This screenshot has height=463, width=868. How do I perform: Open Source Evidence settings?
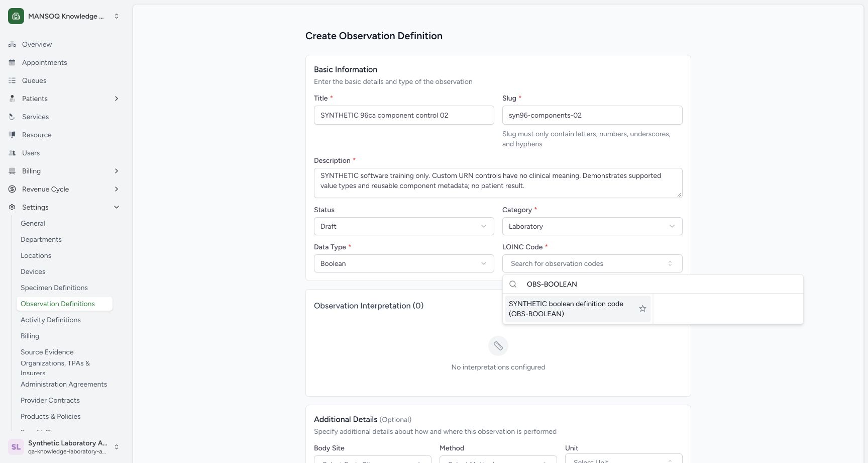click(47, 352)
